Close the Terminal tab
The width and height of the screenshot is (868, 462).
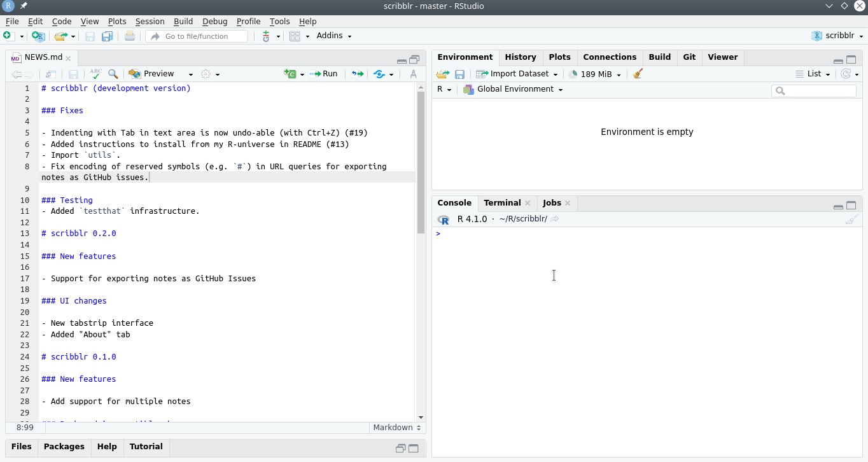click(x=528, y=203)
